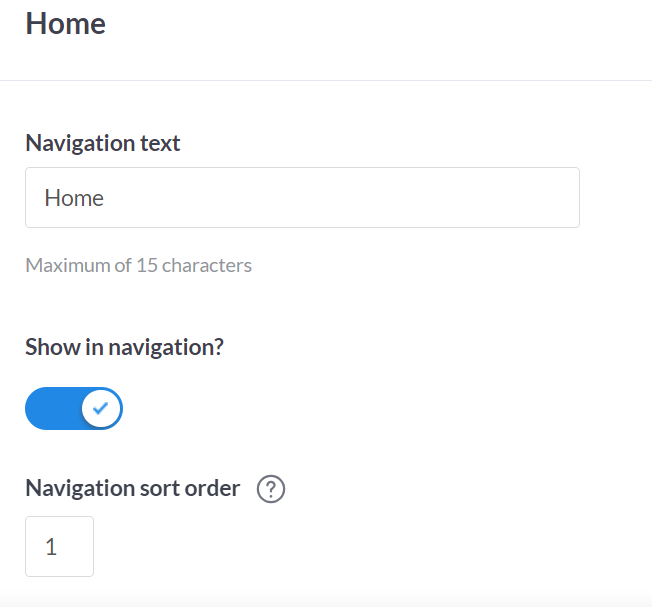The height and width of the screenshot is (613, 652).
Task: Click the text "Home" inside the navigation text box
Action: [x=75, y=198]
